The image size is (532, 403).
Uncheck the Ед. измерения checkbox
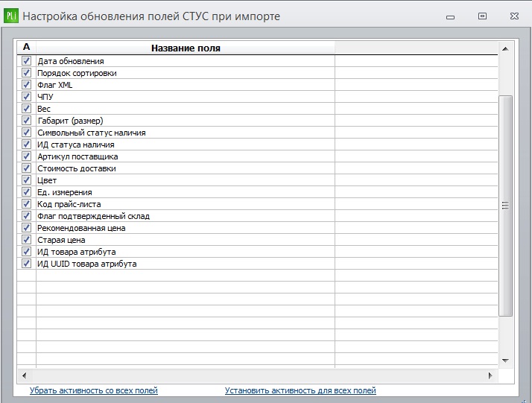[x=26, y=192]
